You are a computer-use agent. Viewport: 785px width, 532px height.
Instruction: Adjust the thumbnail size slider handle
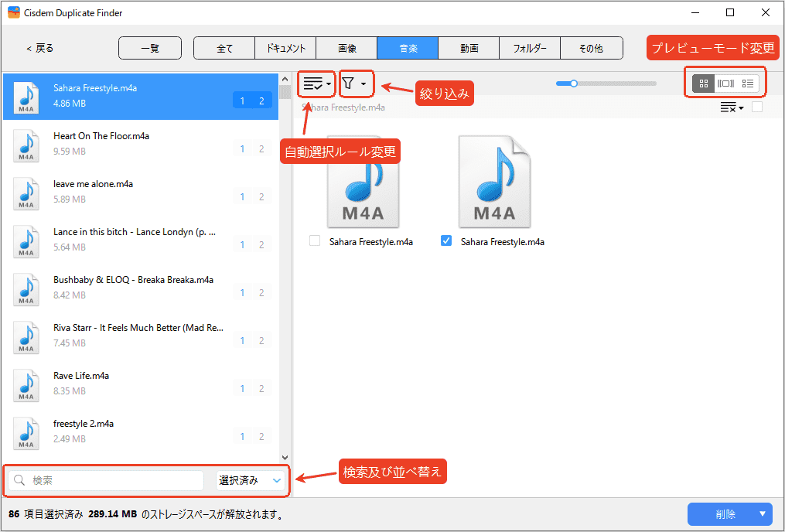[574, 84]
